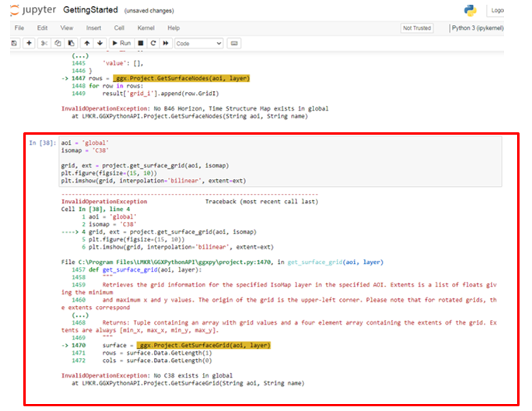Open the cell type Code dropdown

click(x=199, y=44)
